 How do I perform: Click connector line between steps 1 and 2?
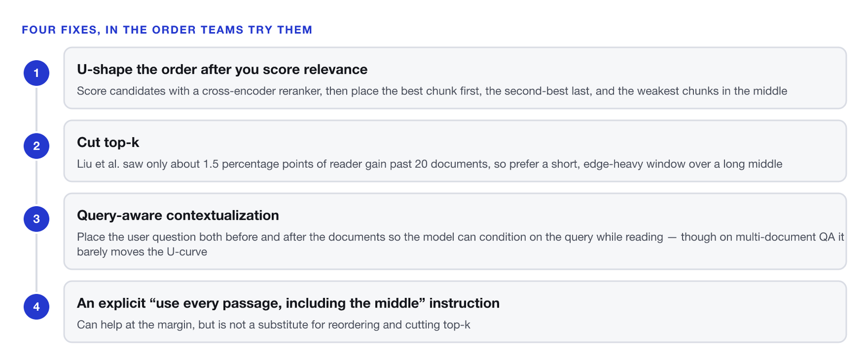36,110
